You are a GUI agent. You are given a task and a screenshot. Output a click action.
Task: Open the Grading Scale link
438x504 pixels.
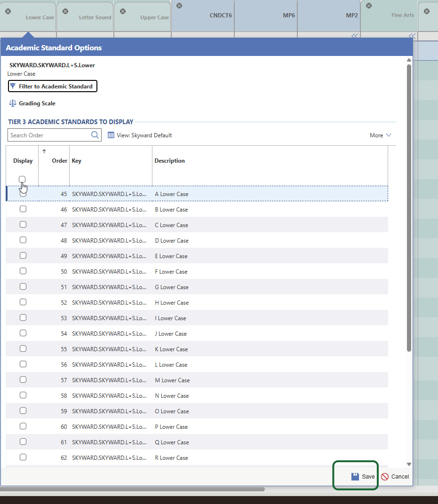pos(37,103)
